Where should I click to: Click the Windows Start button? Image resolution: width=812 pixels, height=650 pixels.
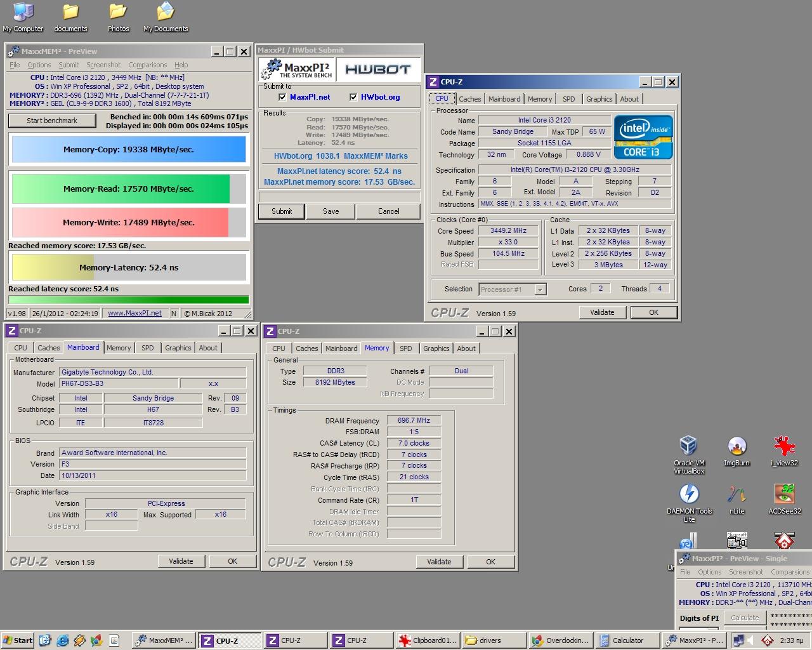point(17,640)
